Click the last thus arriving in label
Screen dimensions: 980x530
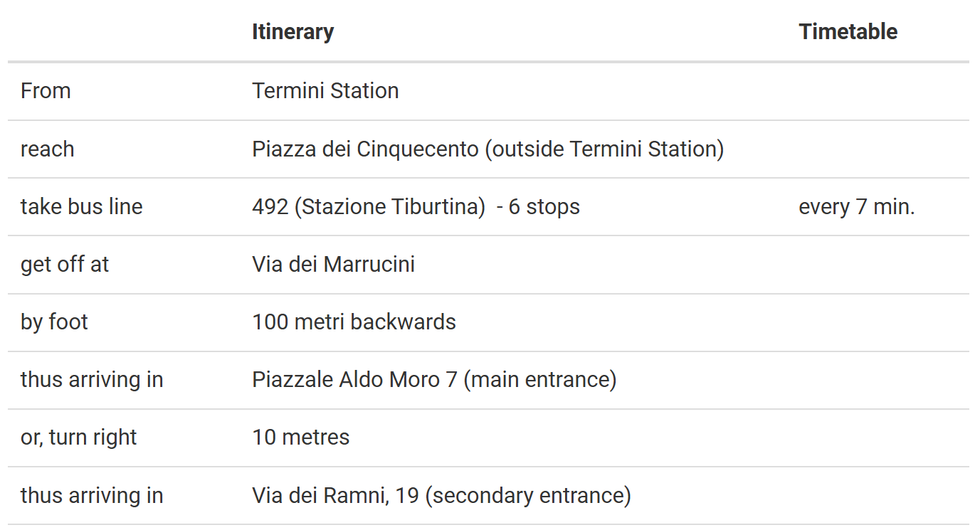[x=92, y=496]
